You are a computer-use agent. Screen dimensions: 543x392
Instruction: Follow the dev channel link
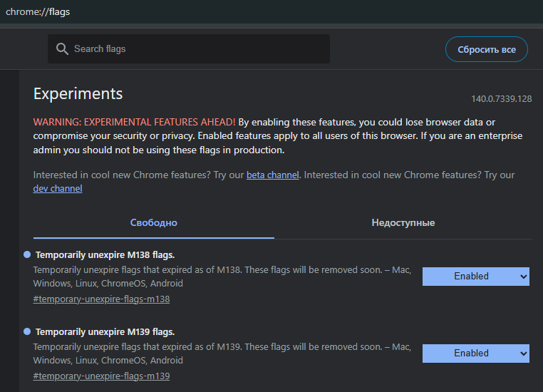coord(58,188)
